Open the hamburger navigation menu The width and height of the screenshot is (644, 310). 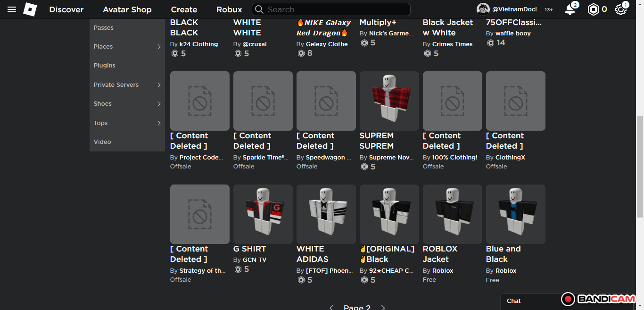(x=12, y=9)
